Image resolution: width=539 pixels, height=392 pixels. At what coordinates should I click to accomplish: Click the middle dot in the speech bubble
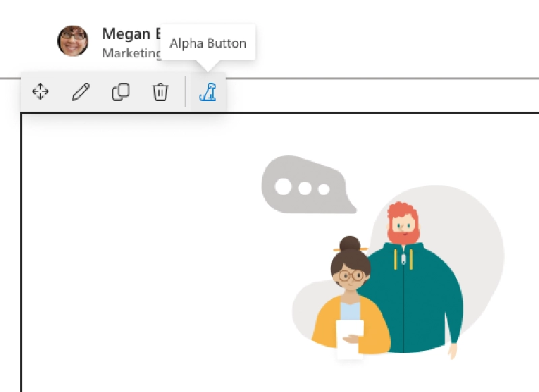(305, 188)
